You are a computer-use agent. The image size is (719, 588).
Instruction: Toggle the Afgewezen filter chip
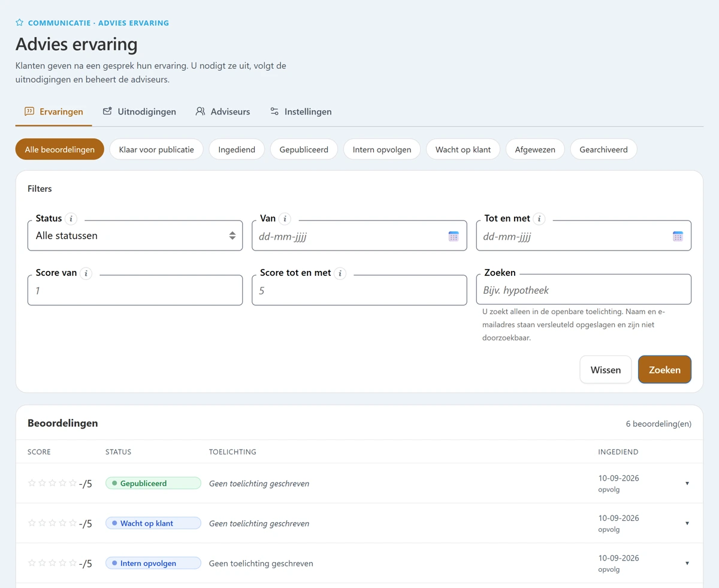click(535, 149)
